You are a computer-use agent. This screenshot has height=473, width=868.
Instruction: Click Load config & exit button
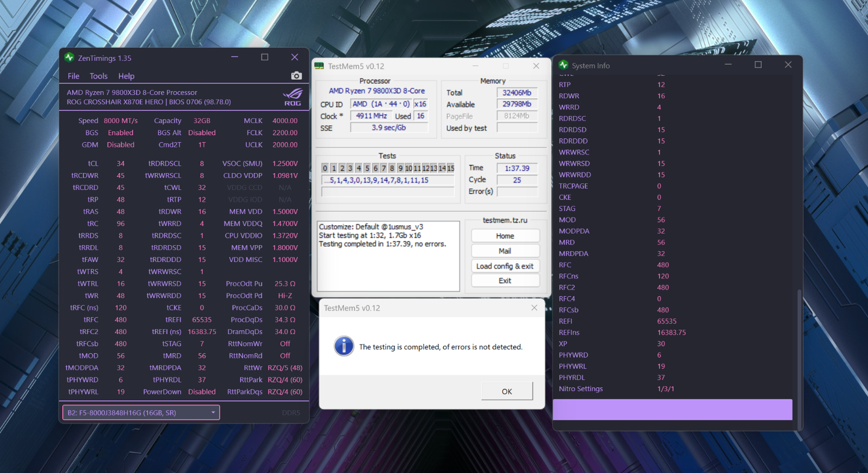(x=505, y=266)
